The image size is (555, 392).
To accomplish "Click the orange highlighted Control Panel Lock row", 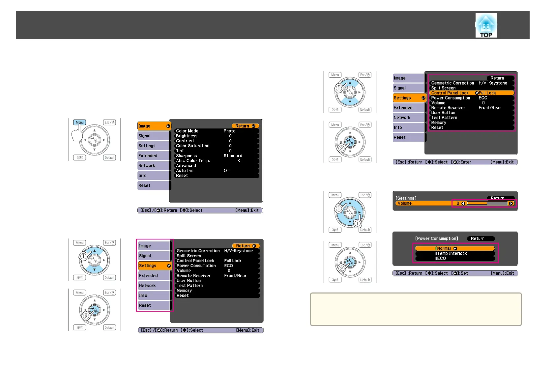I will click(x=472, y=93).
